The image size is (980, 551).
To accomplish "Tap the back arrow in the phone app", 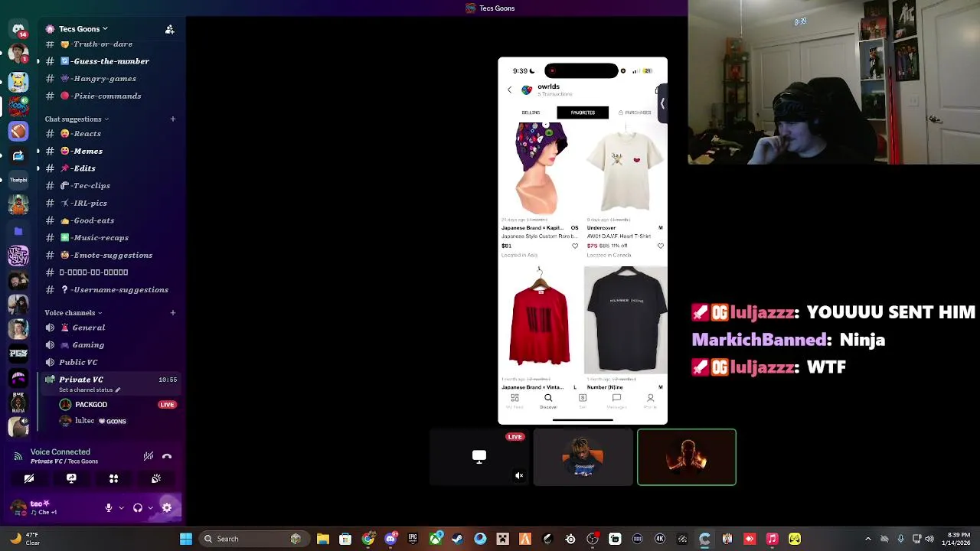I will (510, 90).
